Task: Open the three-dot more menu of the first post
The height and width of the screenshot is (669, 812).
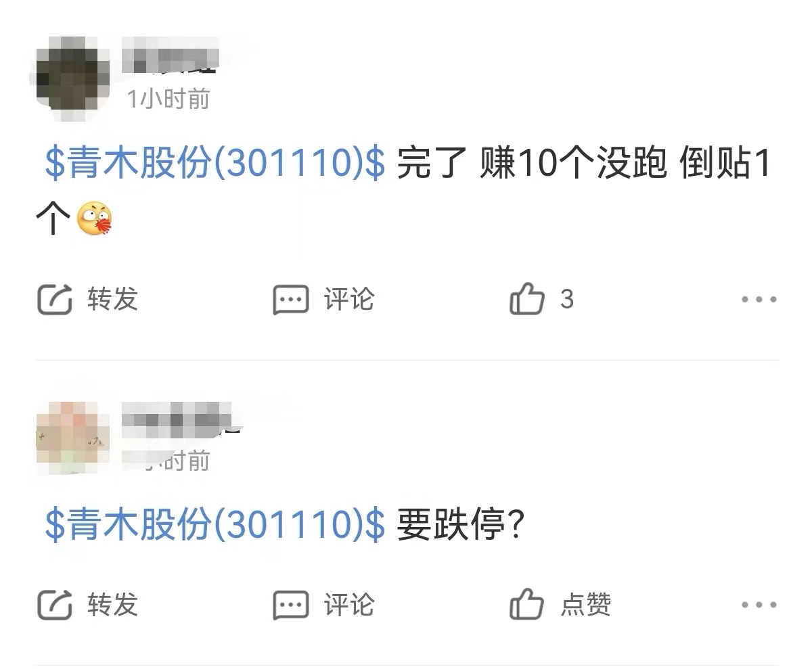Action: click(x=759, y=299)
